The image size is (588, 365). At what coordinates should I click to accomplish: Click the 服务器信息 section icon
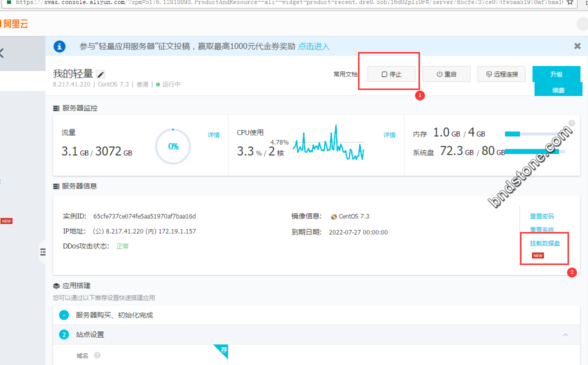[56, 186]
